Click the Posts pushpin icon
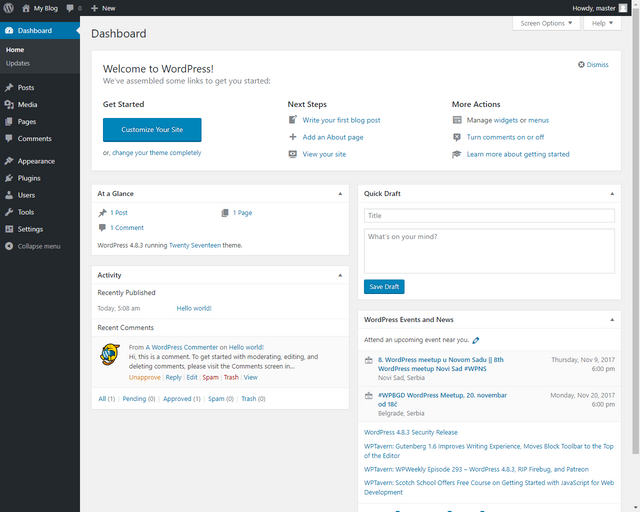This screenshot has width=640, height=512. 9,87
